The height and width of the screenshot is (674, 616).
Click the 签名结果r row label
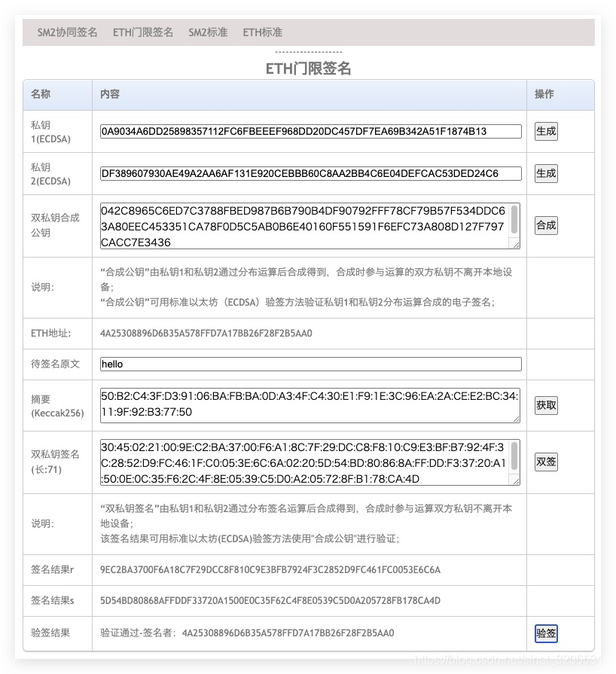[x=52, y=570]
